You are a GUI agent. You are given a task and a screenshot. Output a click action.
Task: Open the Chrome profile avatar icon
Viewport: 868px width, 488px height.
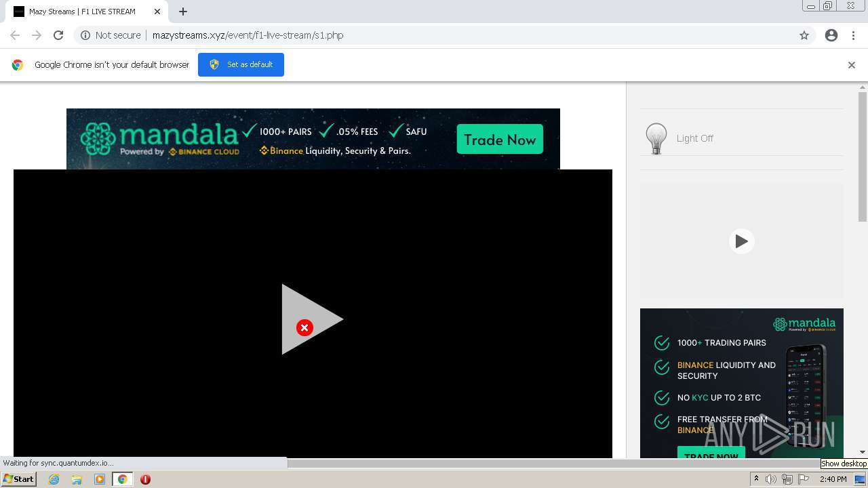point(831,35)
